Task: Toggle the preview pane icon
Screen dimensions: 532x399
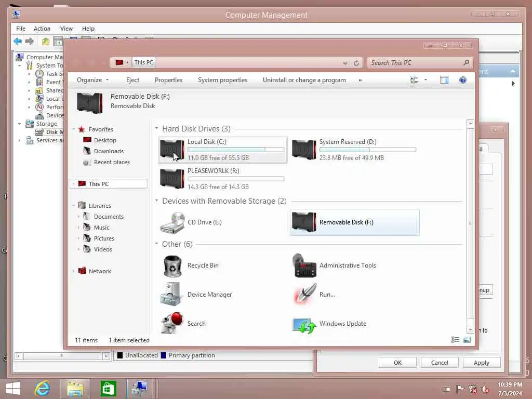Action: click(444, 80)
